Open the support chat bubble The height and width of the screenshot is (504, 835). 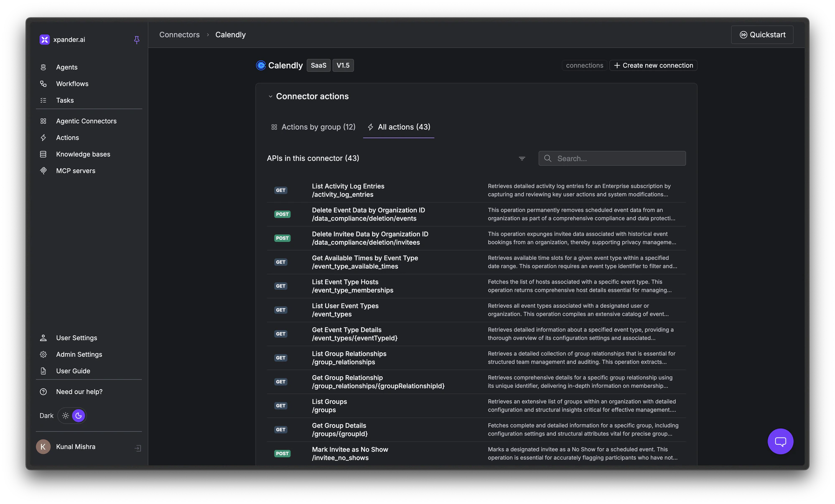pos(780,441)
